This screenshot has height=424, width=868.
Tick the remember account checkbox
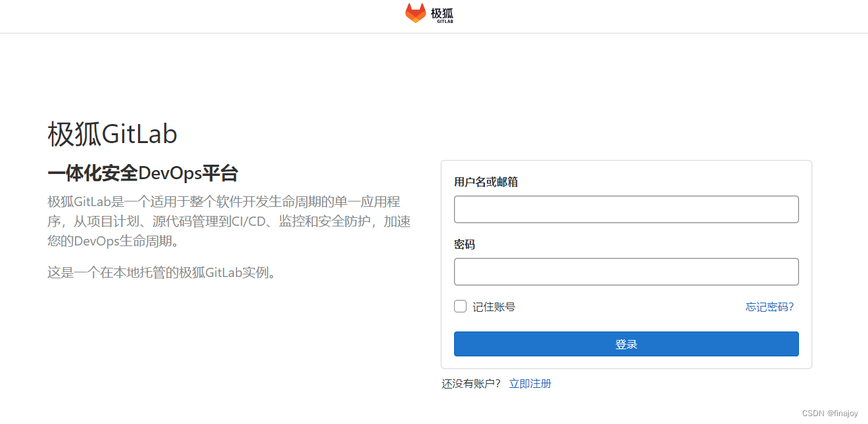459,306
